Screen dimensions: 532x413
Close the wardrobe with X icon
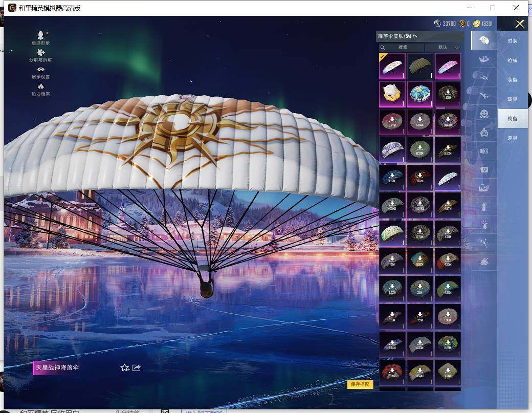519,24
